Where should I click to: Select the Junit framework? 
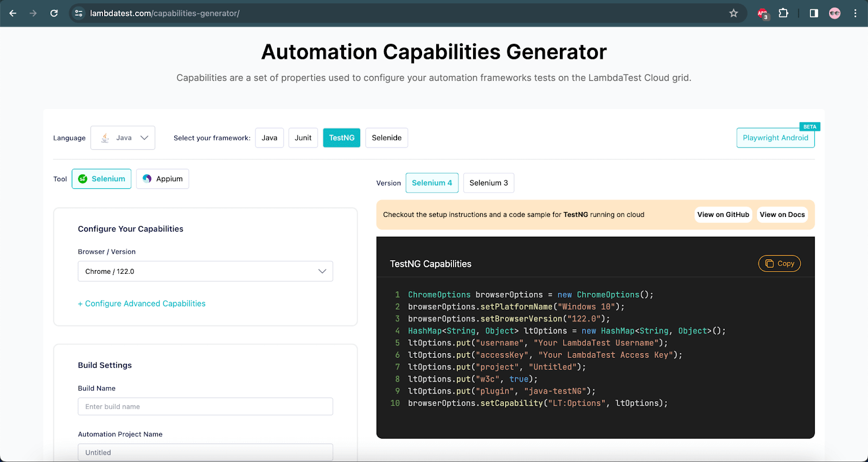tap(303, 138)
